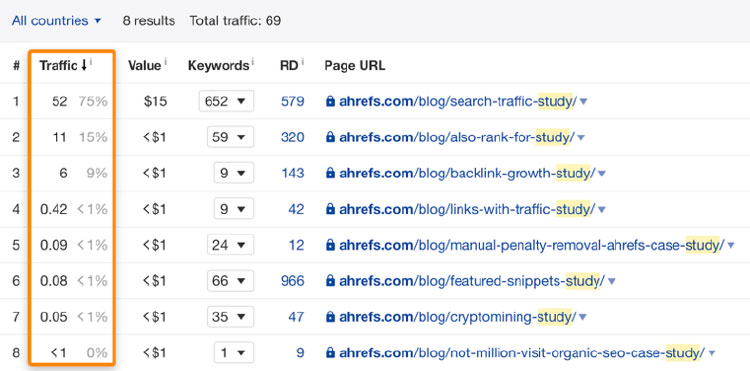750x371 pixels.
Task: Click lock icon before also-rank-for-study URL
Action: [330, 137]
